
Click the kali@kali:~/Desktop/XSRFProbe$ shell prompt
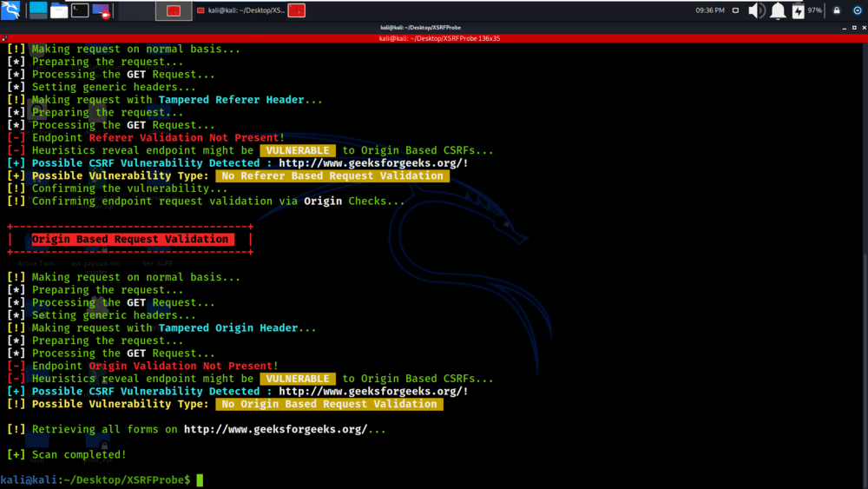tap(95, 480)
